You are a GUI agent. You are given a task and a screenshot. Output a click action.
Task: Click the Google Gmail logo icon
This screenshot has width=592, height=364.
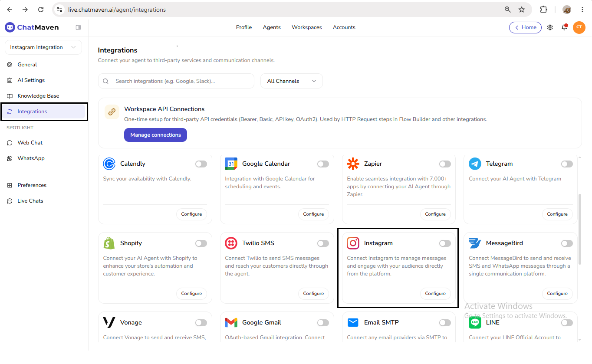(231, 322)
